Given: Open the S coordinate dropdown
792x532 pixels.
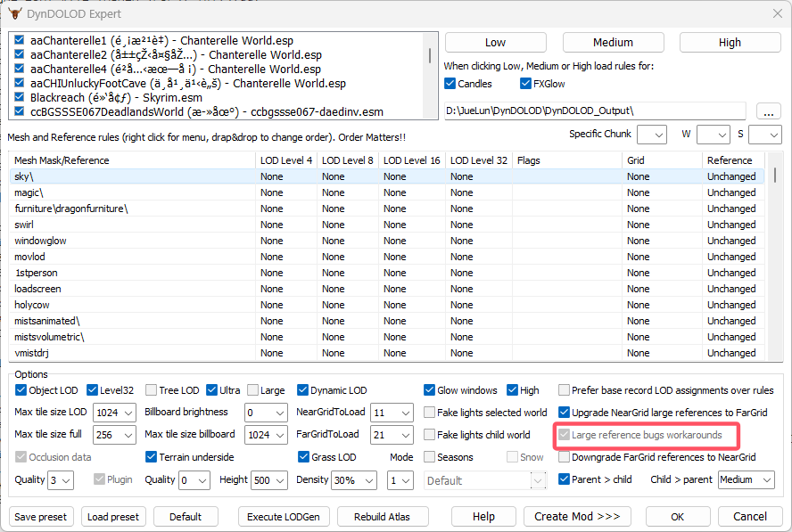Looking at the screenshot, I should point(764,135).
